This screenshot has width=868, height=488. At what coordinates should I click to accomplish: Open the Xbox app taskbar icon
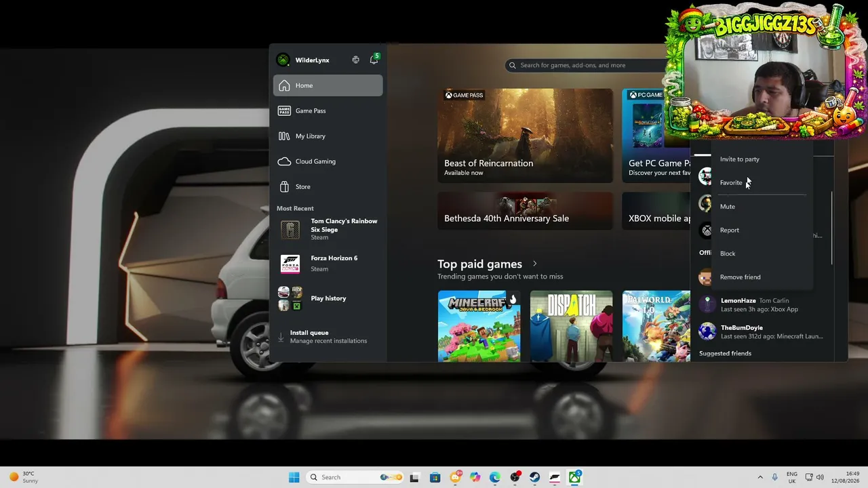point(575,477)
